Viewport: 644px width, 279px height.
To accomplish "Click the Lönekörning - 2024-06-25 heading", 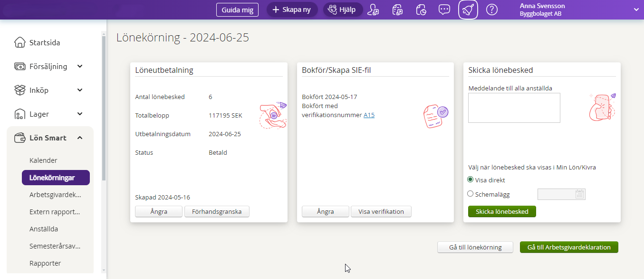I will tap(183, 38).
